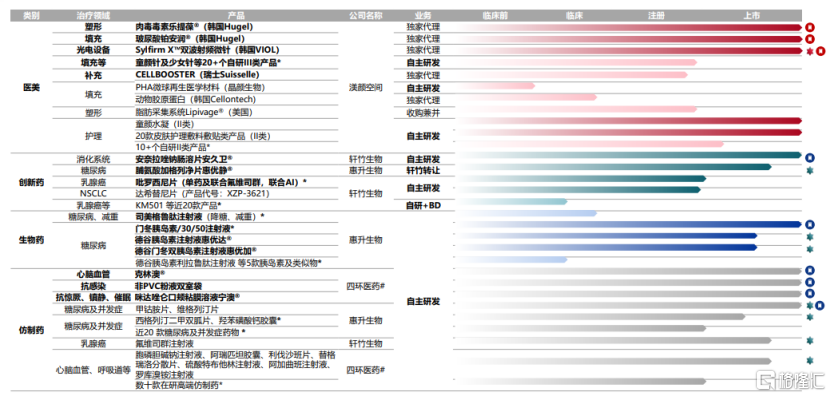Click teal star icon on 德谷胰岛素注射液惠优达 row
The image size is (831, 397).
point(809,237)
